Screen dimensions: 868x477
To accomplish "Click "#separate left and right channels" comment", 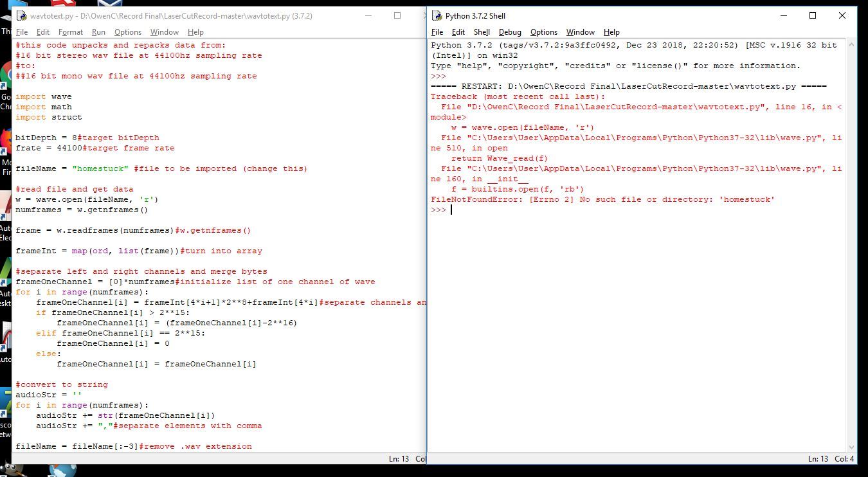I will 141,272.
